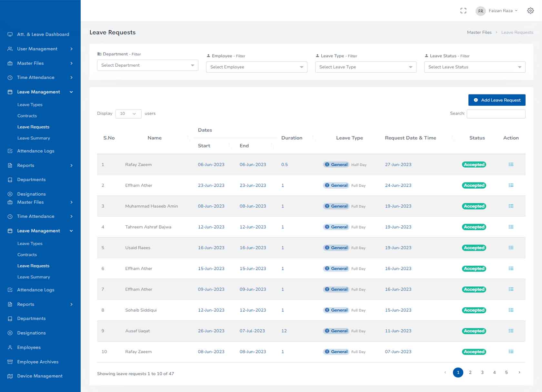Click the User Management people icon
Viewport: 542px width, 392px height.
[10, 49]
